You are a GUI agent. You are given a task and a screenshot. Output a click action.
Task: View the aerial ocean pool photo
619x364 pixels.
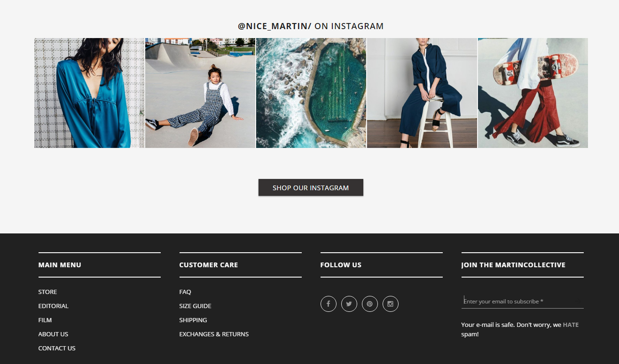(x=311, y=93)
